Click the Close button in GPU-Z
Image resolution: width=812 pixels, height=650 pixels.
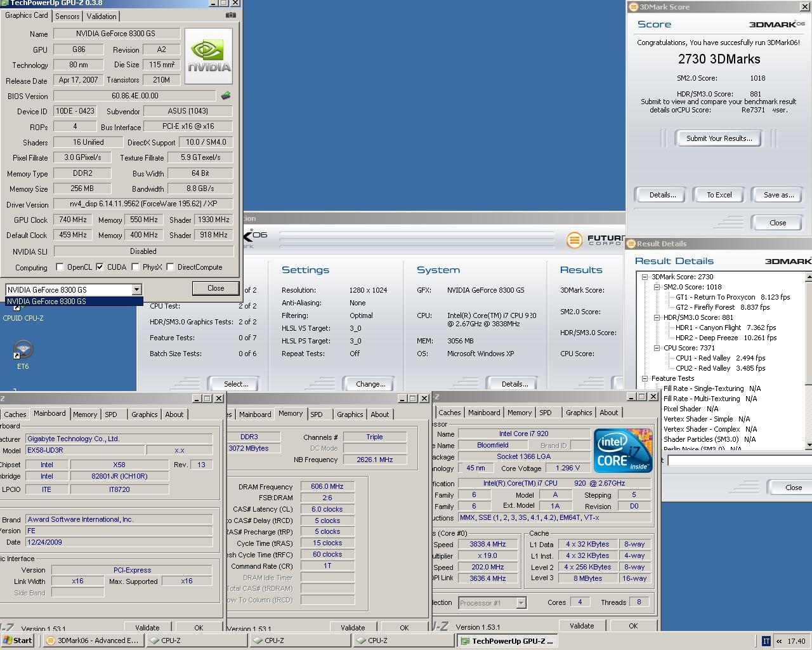point(216,288)
